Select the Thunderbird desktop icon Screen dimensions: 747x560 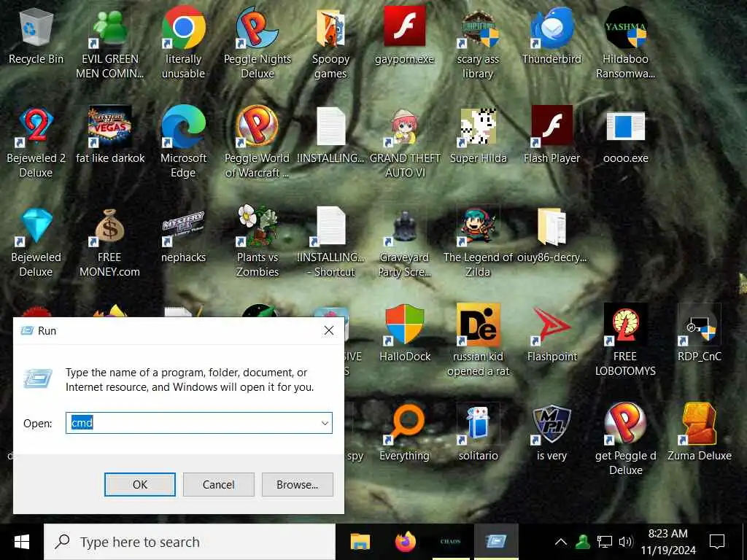pyautogui.click(x=551, y=28)
